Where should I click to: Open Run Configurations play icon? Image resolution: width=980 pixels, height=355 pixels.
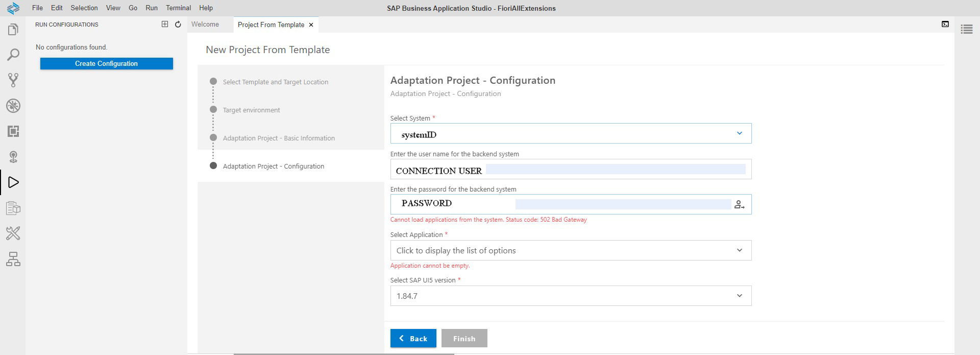[x=13, y=182]
